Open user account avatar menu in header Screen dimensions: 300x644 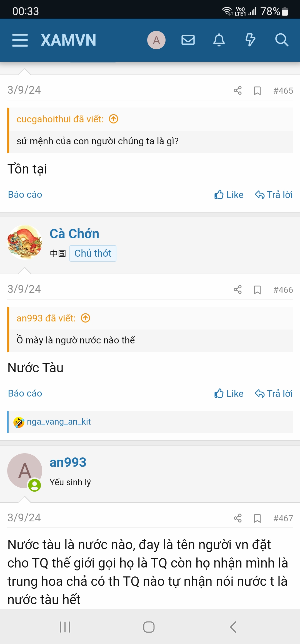click(x=156, y=40)
